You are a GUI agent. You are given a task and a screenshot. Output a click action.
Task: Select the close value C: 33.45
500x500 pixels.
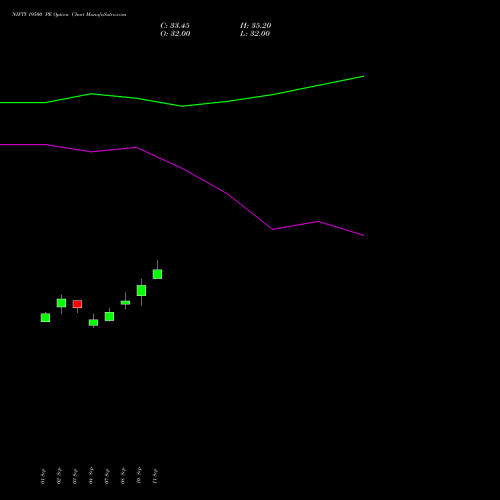click(x=175, y=26)
